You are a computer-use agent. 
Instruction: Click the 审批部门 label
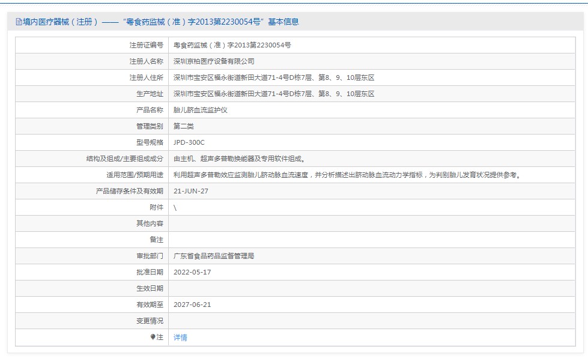pyautogui.click(x=150, y=256)
